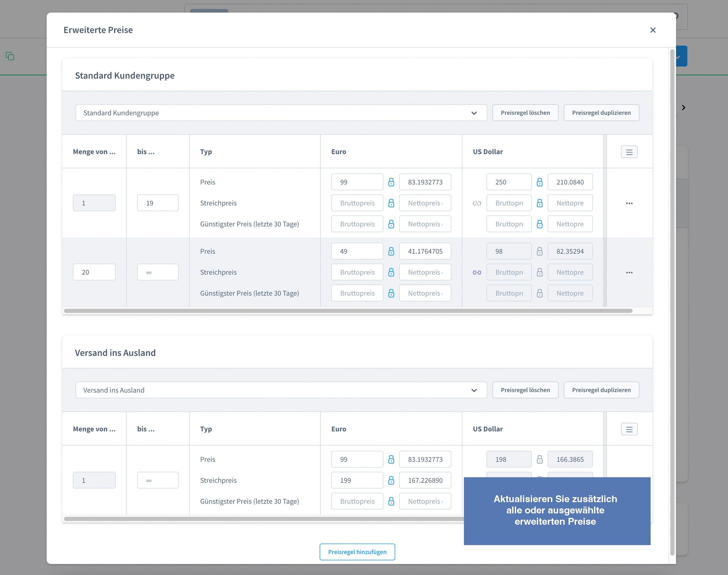Click US Dollar gross price field 250
The width and height of the screenshot is (728, 575).
click(x=509, y=182)
